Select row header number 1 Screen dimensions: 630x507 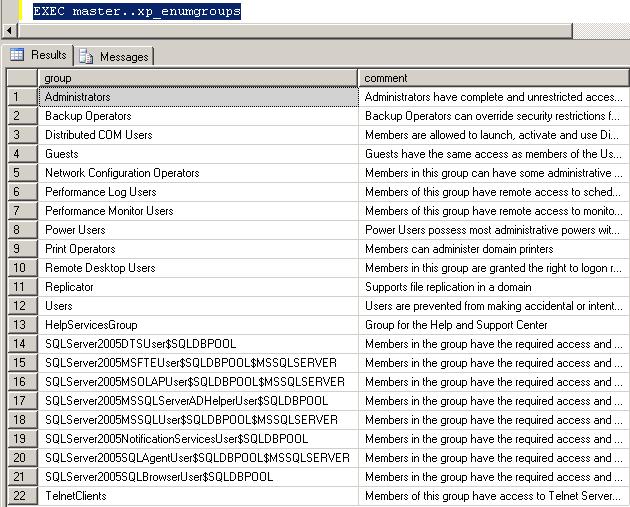click(21, 97)
